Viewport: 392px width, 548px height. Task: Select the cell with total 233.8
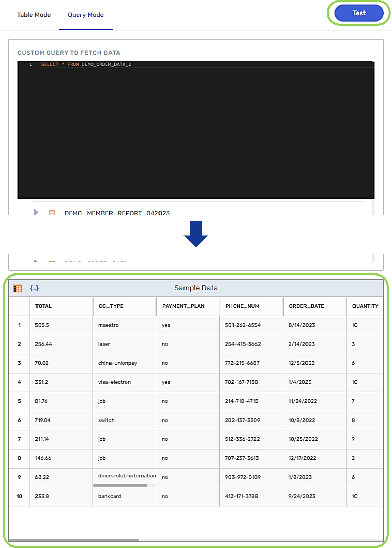[x=61, y=497]
